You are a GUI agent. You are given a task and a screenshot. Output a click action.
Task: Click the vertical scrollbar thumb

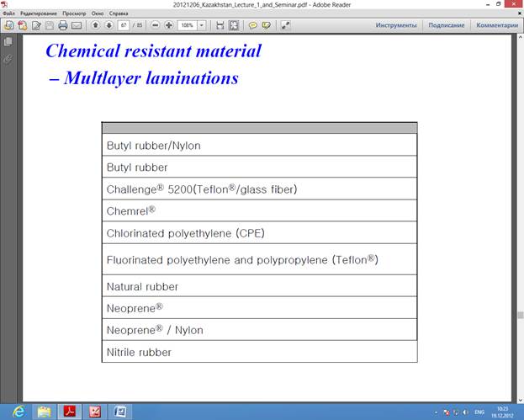521,315
